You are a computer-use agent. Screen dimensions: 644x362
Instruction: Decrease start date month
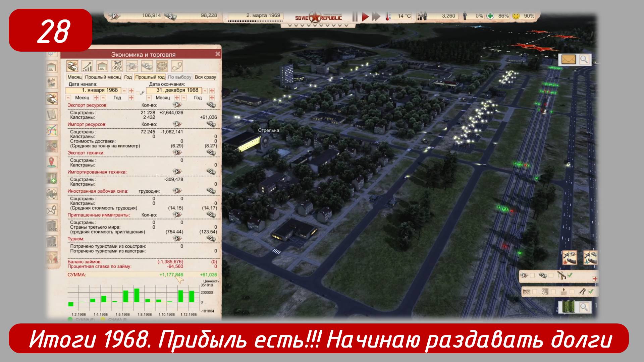(68, 98)
